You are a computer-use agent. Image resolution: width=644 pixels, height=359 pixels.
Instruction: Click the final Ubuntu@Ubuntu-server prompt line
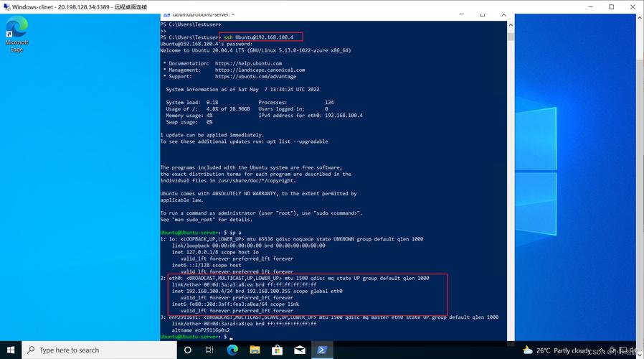(196, 337)
